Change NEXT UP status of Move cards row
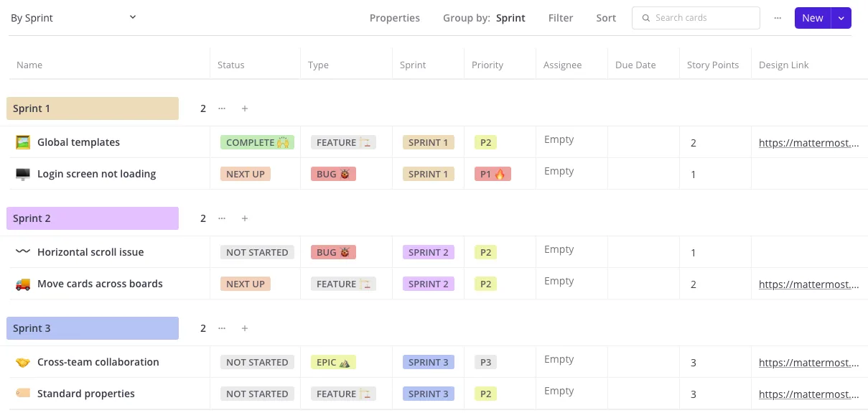The image size is (868, 413). tap(246, 284)
